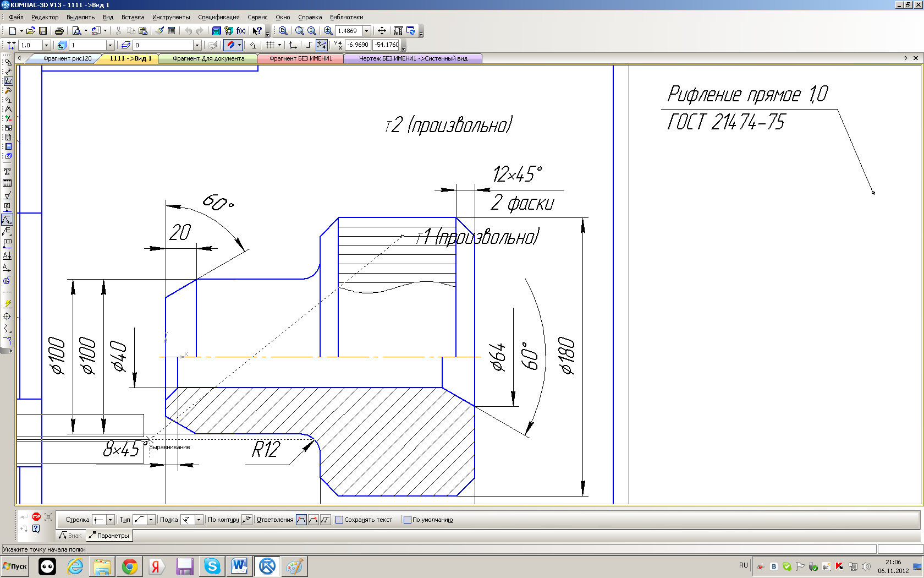Toggle orthogonal drawing mode
The width and height of the screenshot is (924, 578).
[x=309, y=45]
